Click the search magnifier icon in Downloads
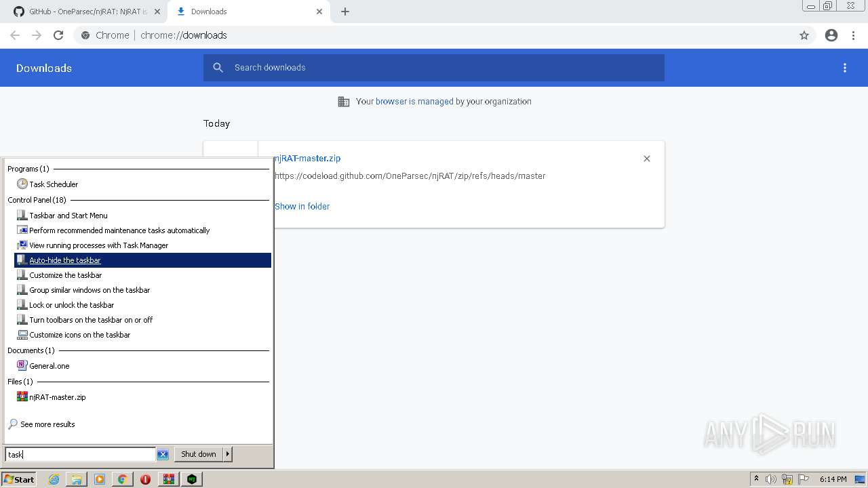This screenshot has height=488, width=868. 218,68
